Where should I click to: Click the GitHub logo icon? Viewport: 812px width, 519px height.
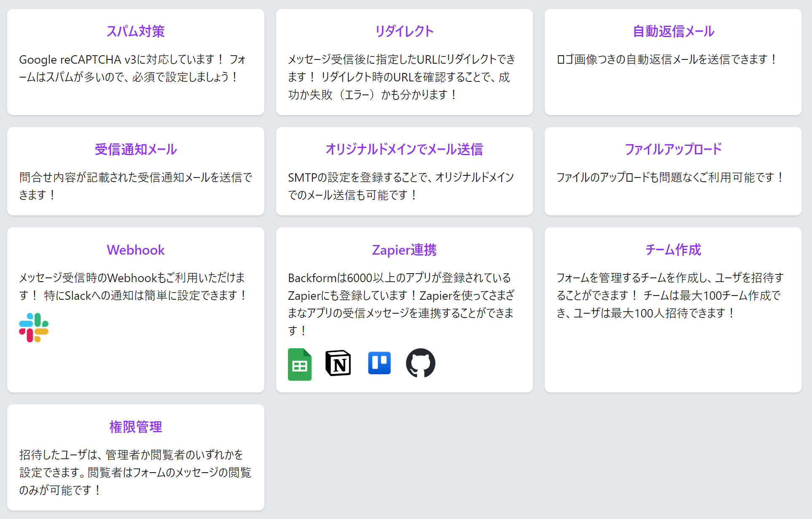pos(420,363)
